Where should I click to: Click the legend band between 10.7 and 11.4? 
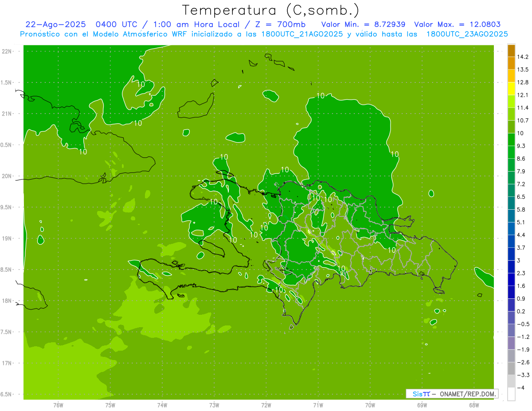click(x=511, y=114)
